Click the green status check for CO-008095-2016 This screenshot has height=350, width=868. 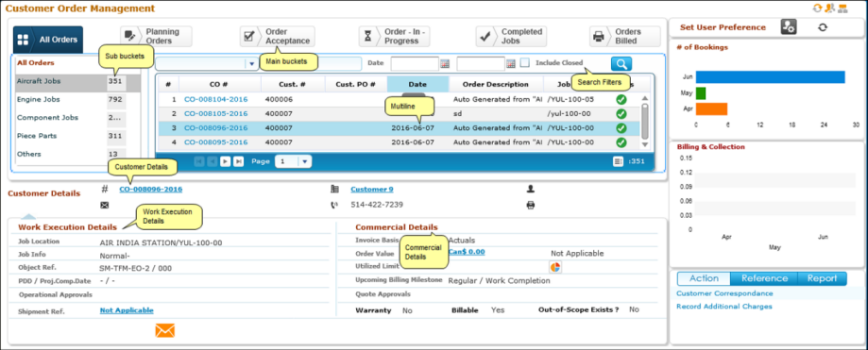pyautogui.click(x=621, y=142)
